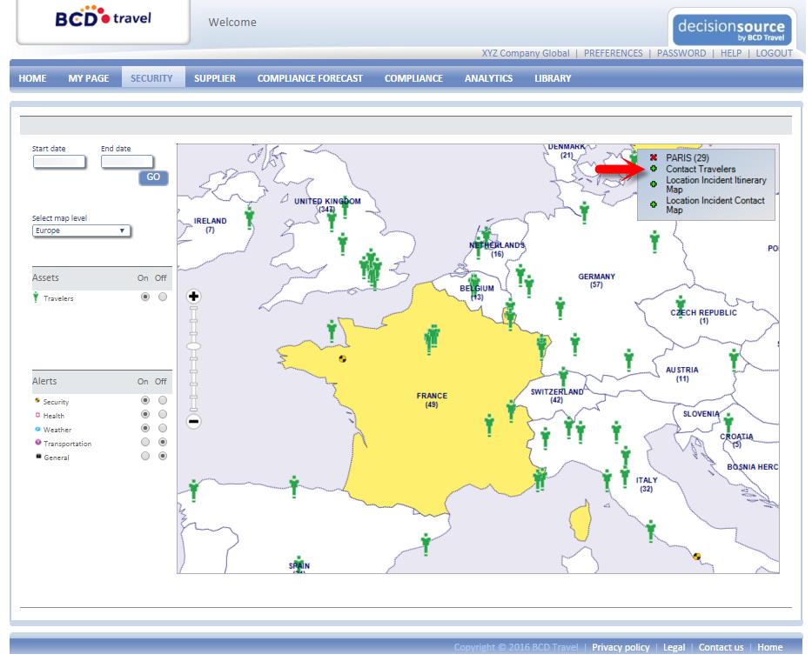Click the map zoom slider handle
Image resolution: width=812 pixels, height=668 pixels.
(193, 346)
